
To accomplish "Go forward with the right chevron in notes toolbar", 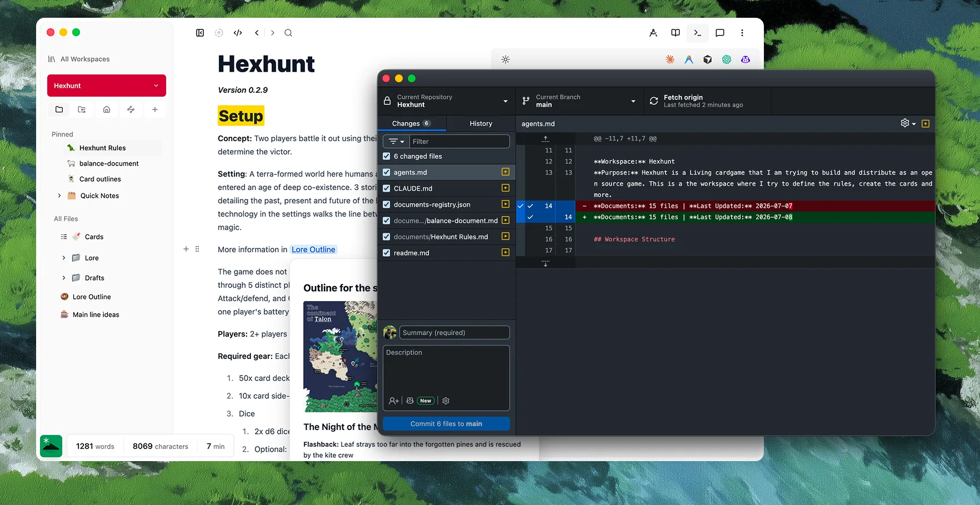I will [x=272, y=33].
